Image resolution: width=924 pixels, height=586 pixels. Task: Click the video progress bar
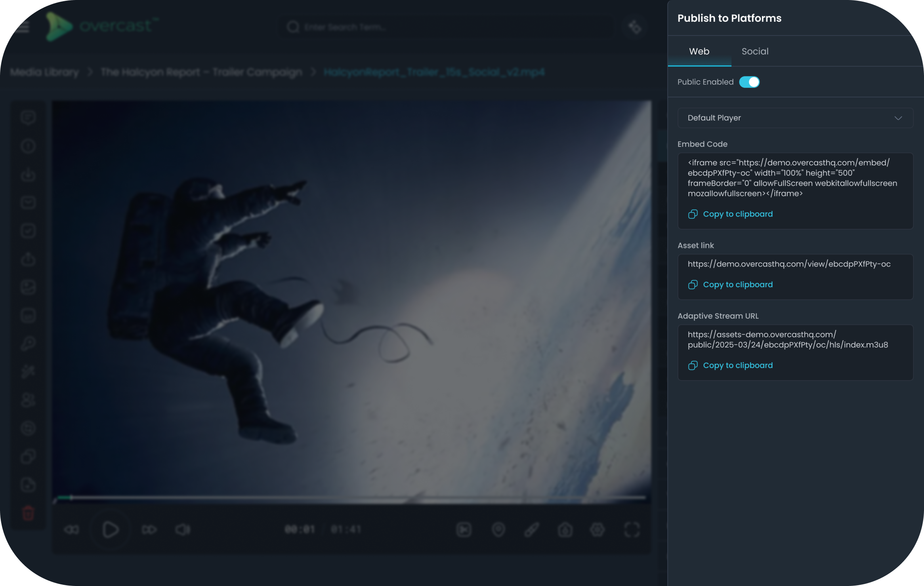tap(351, 498)
